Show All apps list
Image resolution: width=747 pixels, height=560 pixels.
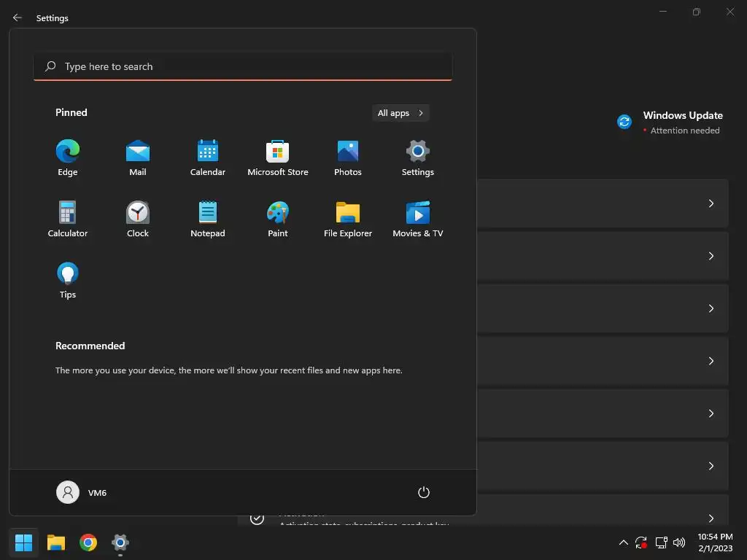click(400, 113)
